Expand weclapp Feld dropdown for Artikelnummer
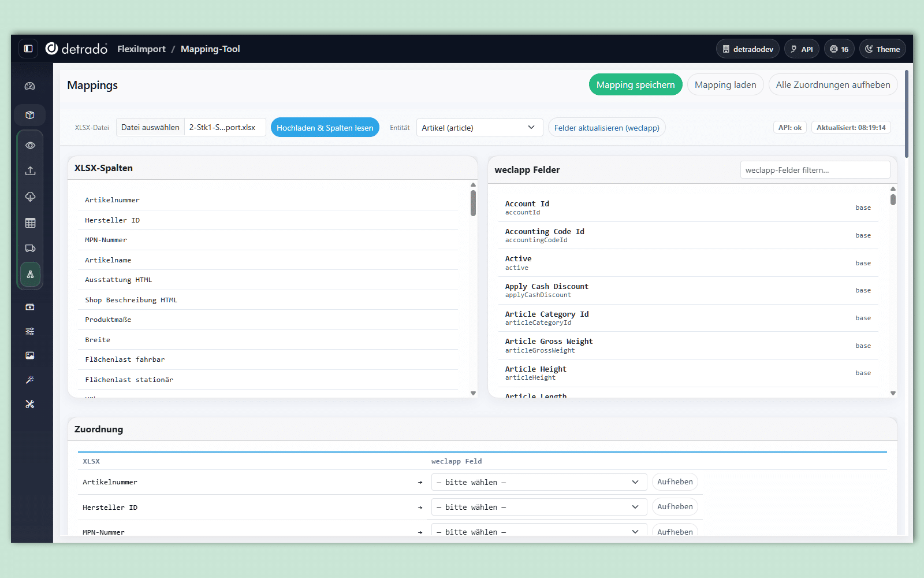Image resolution: width=924 pixels, height=578 pixels. [538, 482]
